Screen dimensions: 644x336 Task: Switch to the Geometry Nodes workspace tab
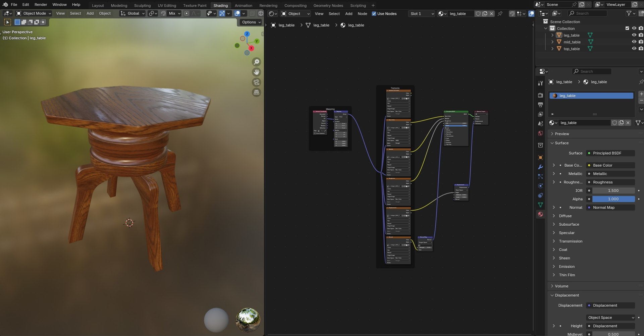[x=328, y=5]
